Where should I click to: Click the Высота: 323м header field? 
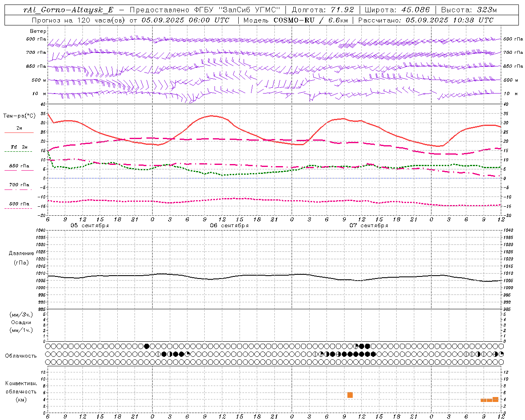(469, 10)
